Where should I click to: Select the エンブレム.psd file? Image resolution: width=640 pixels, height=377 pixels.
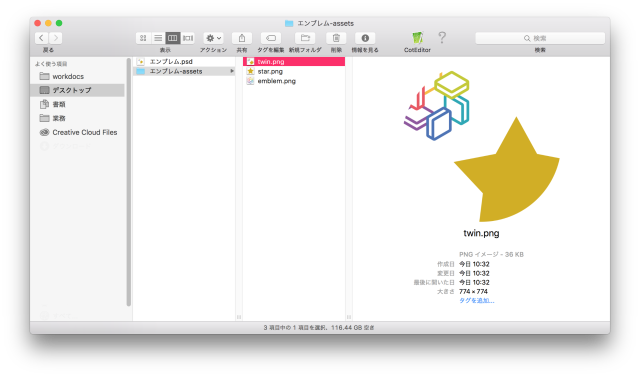click(x=184, y=62)
